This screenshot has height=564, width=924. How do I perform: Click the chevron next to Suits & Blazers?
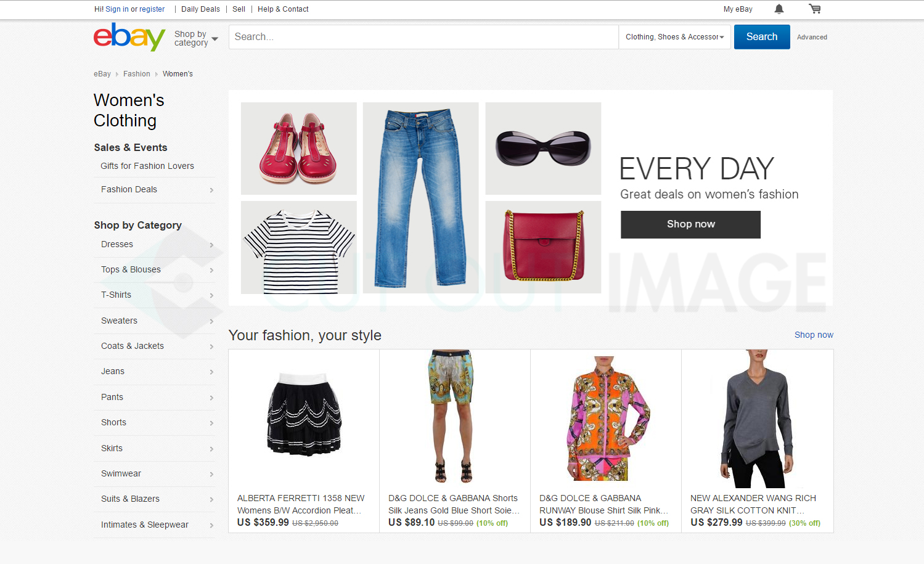pyautogui.click(x=211, y=499)
